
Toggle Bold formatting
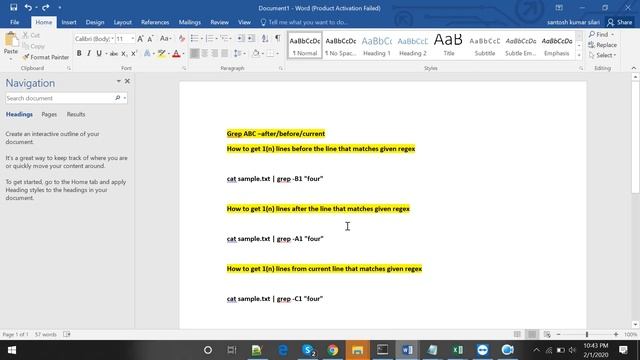[79, 53]
